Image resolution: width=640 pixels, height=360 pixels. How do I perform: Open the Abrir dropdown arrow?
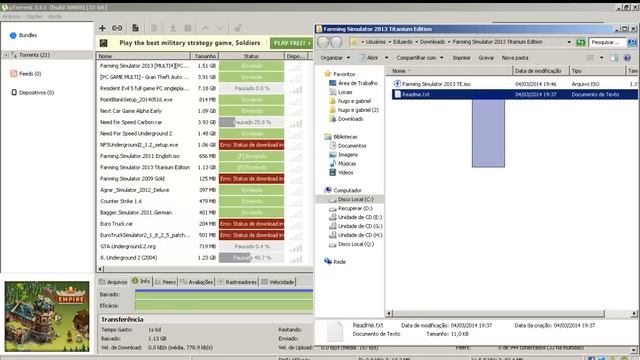click(x=387, y=58)
